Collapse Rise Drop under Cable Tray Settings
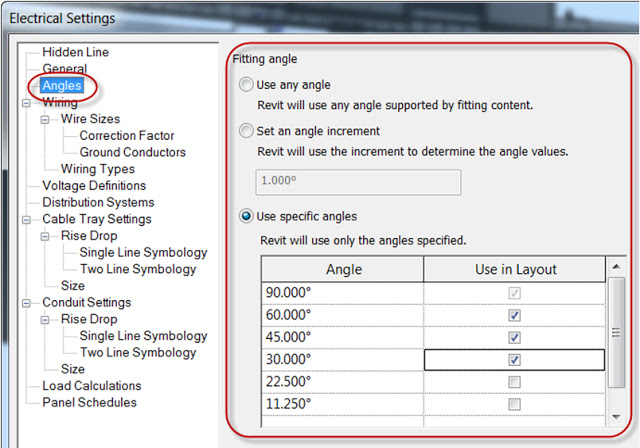Viewport: 640px width, 448px height. [x=45, y=237]
